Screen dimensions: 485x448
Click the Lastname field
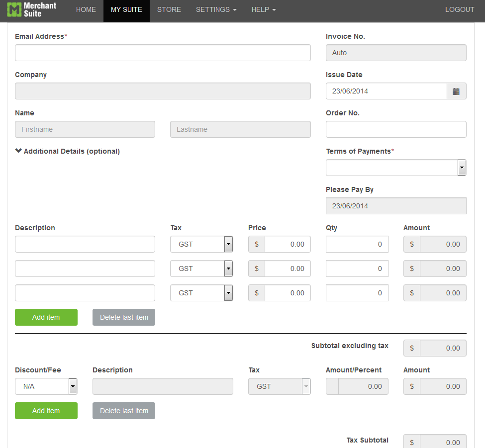240,129
